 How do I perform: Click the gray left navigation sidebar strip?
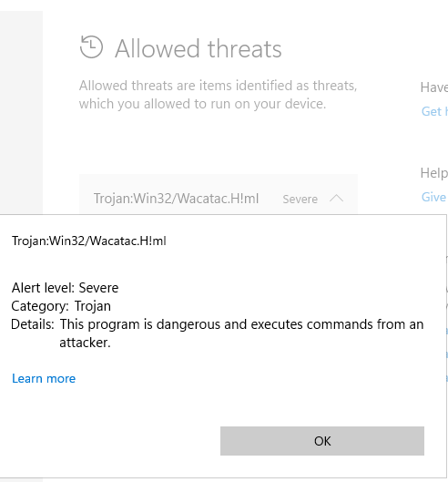point(21,112)
